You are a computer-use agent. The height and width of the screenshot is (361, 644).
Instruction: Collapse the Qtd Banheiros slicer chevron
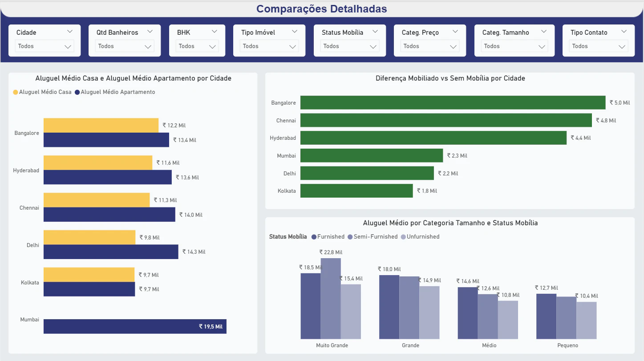coord(150,32)
